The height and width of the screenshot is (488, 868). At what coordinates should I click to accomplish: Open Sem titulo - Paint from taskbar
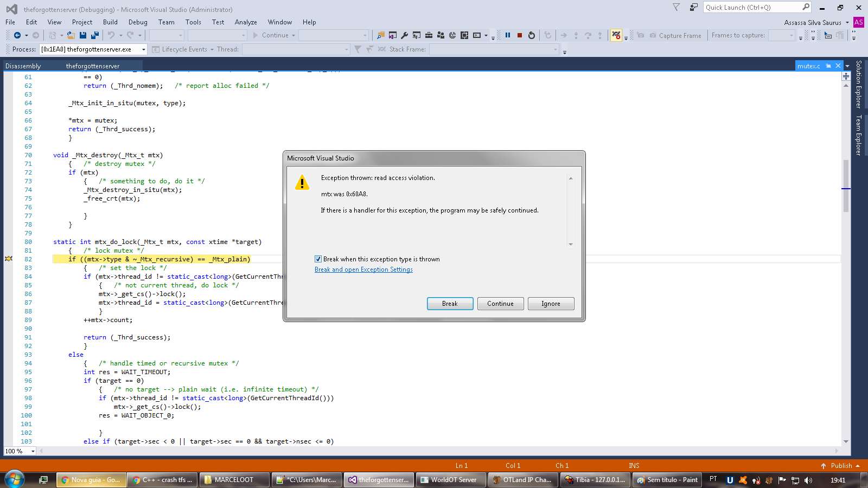[667, 480]
